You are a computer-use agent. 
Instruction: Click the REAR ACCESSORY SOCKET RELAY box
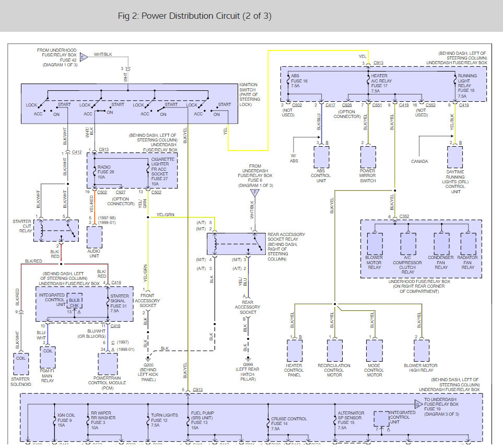[x=236, y=244]
